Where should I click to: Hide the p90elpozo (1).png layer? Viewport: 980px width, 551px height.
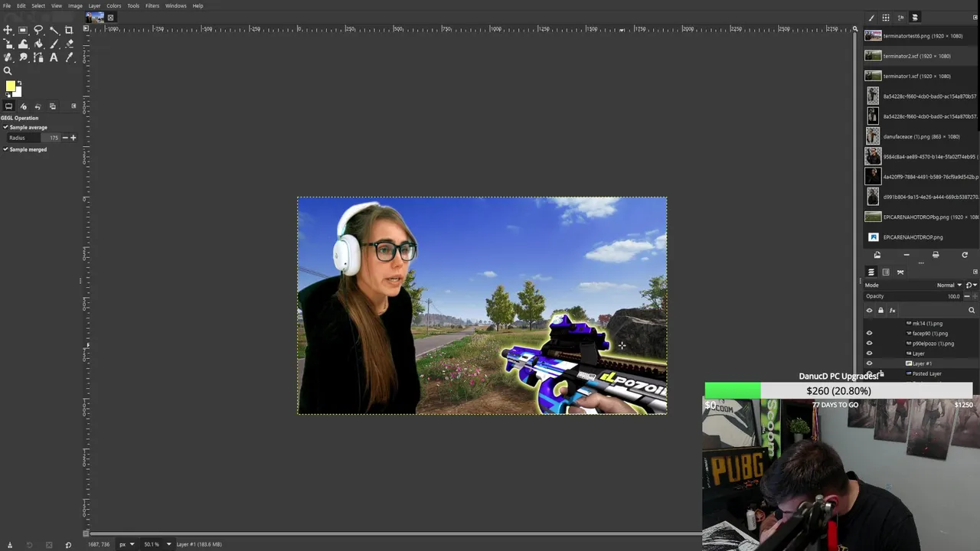(x=869, y=344)
